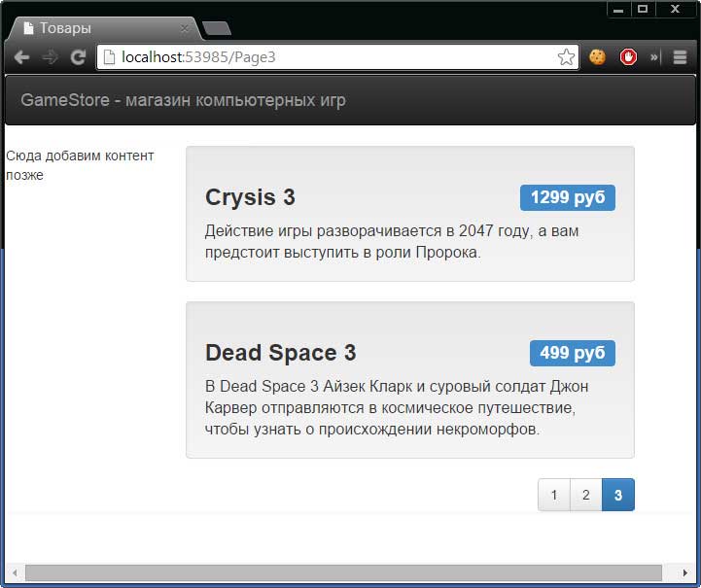Select active pagination page 3

[617, 495]
